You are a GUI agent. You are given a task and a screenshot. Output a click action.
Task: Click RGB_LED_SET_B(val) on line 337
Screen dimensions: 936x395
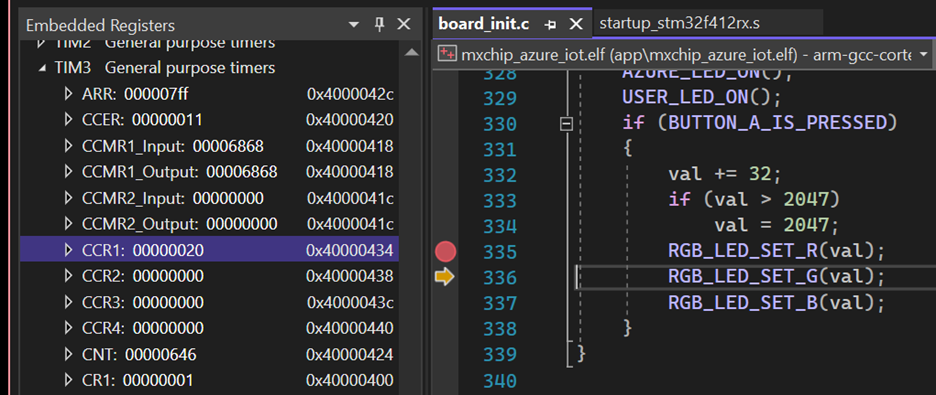click(776, 303)
